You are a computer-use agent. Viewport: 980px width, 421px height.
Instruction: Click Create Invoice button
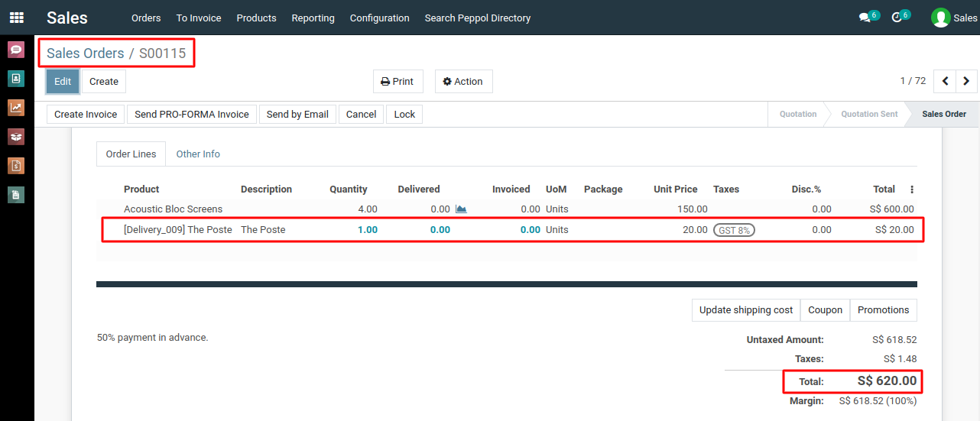[x=86, y=114]
